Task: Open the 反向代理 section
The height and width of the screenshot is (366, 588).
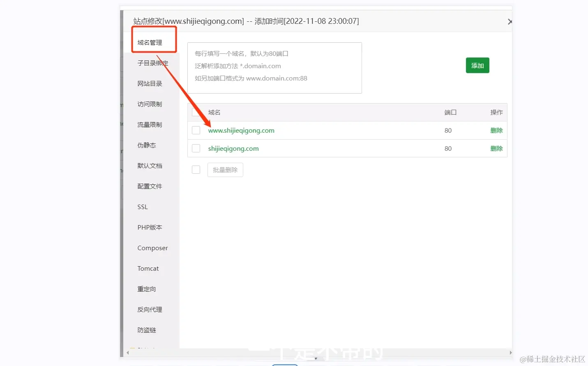Action: (149, 309)
